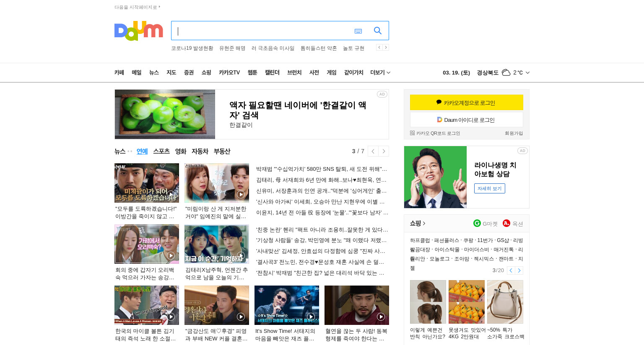Click the 회원가입 link
The width and height of the screenshot is (644, 345).
tap(514, 133)
